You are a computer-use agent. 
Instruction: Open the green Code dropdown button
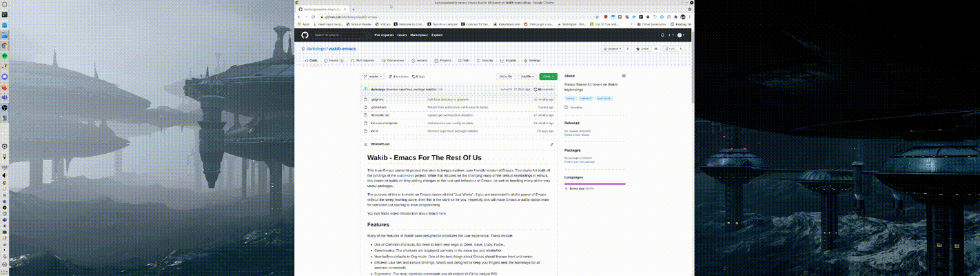coord(549,77)
